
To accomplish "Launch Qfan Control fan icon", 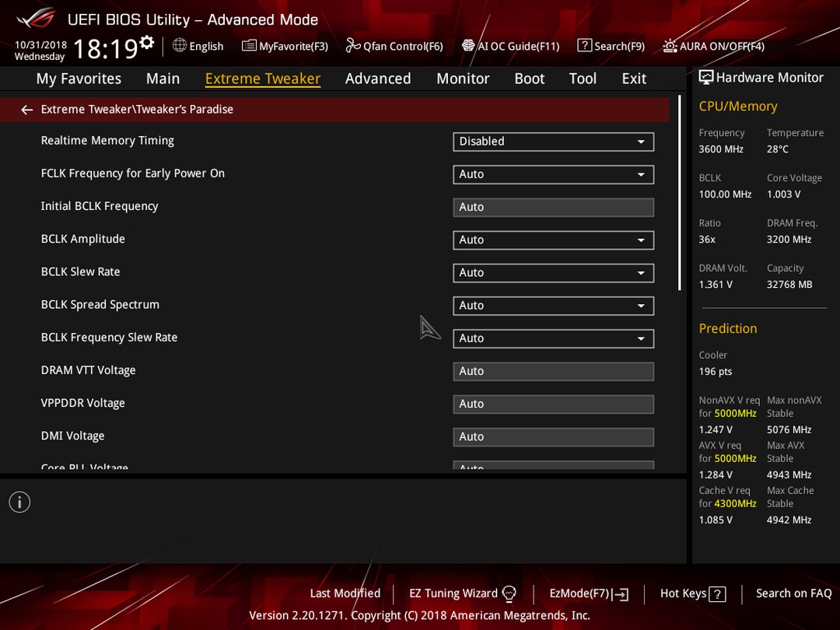I will (x=352, y=46).
